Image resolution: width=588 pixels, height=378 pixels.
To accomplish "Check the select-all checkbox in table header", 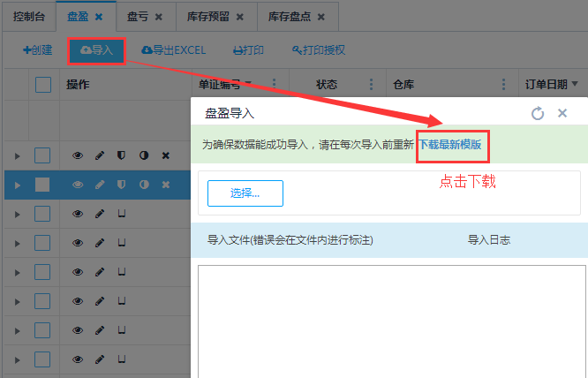I will [43, 85].
